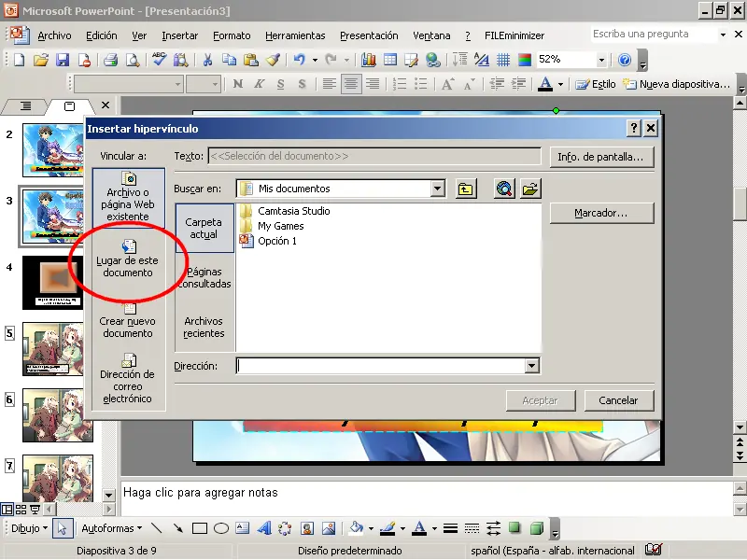The height and width of the screenshot is (560, 747).
Task: Toggle bulleted list formatting
Action: [x=421, y=84]
